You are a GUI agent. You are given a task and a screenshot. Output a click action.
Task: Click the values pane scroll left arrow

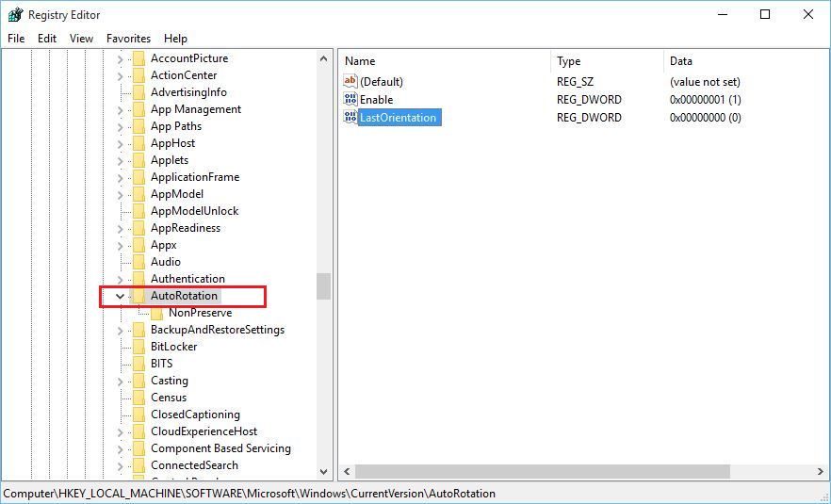coord(347,471)
